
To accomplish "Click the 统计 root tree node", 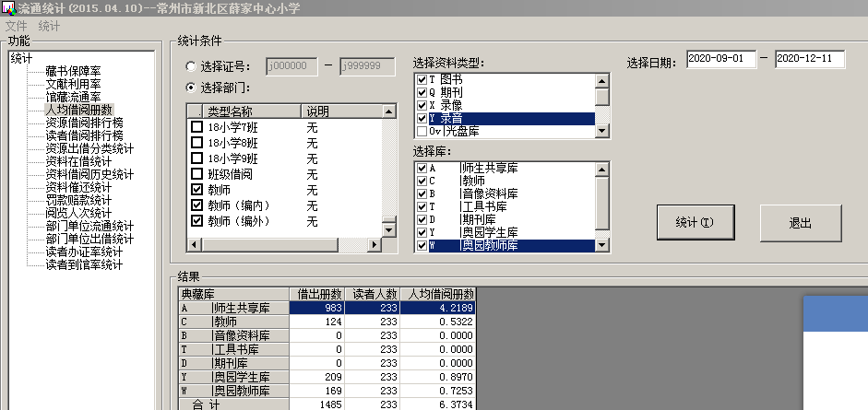I will 21,59.
